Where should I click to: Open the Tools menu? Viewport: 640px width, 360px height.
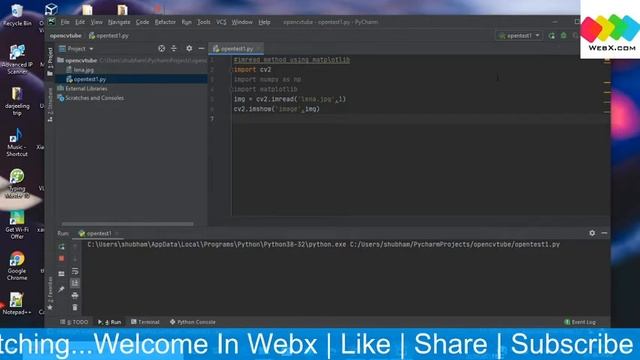(204, 22)
